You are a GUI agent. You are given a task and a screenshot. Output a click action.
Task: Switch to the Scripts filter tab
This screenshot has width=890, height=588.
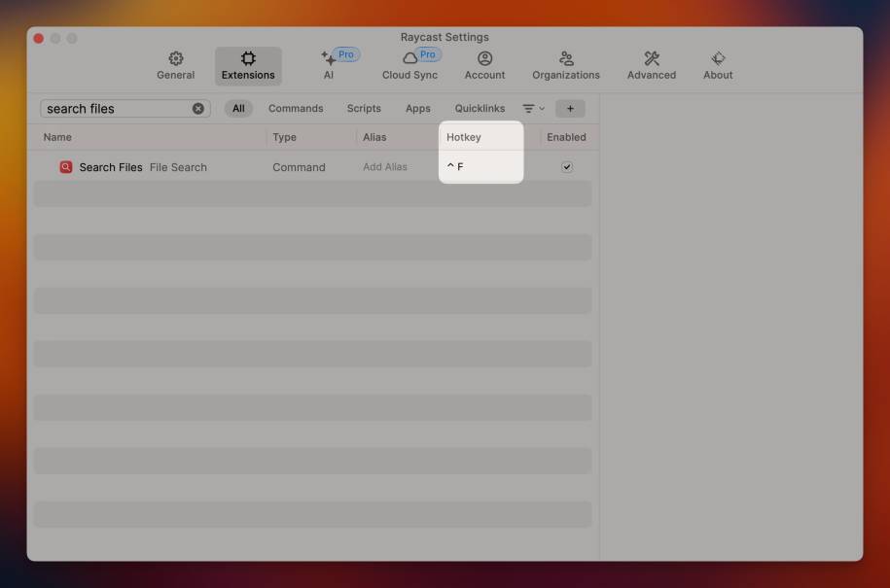coord(364,108)
